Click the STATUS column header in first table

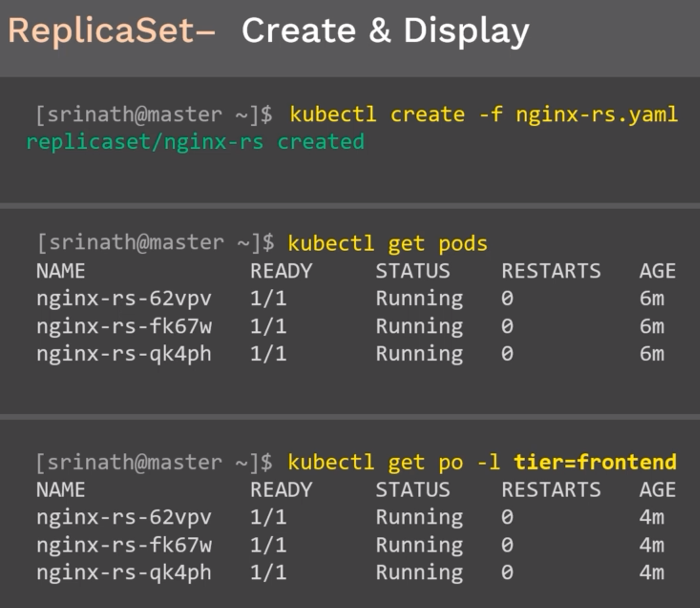tap(413, 271)
